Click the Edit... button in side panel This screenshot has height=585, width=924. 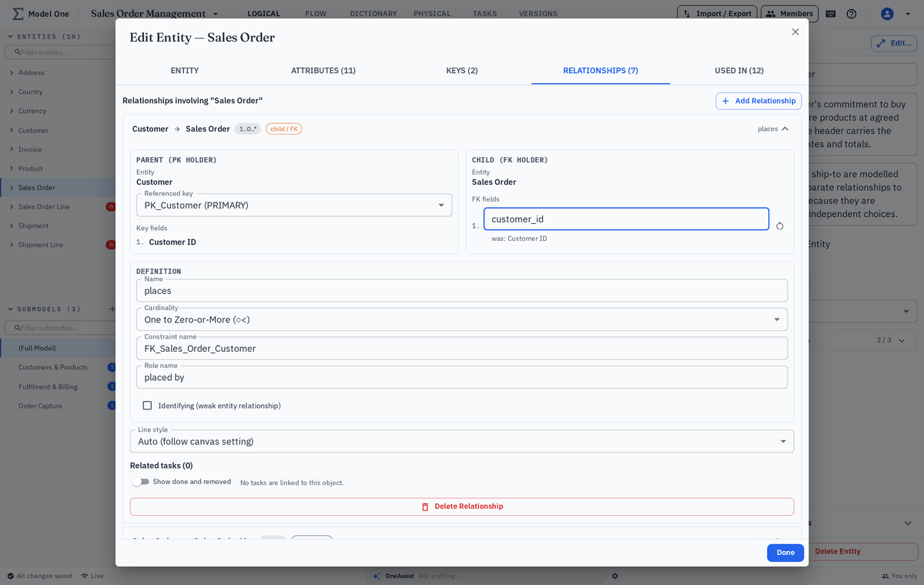[894, 43]
